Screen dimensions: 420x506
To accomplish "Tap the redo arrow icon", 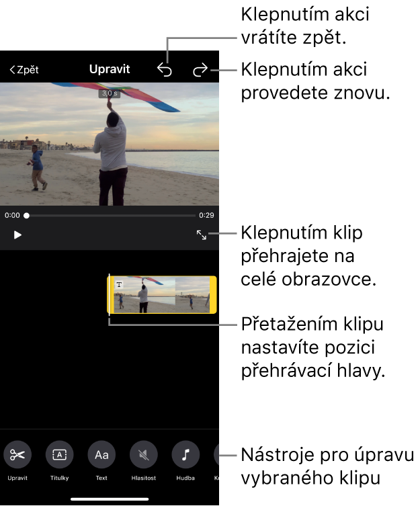I will [200, 70].
